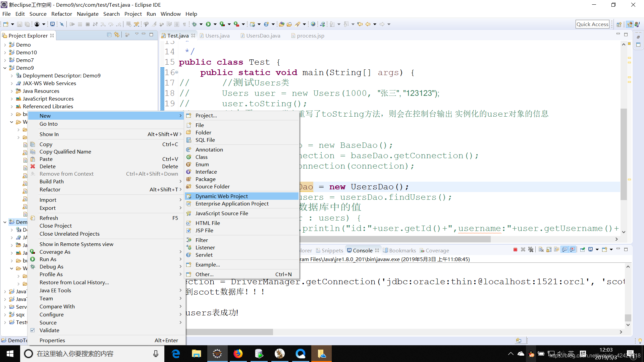The height and width of the screenshot is (362, 644).
Task: Open the Run button dropdown arrow
Action: point(215,24)
